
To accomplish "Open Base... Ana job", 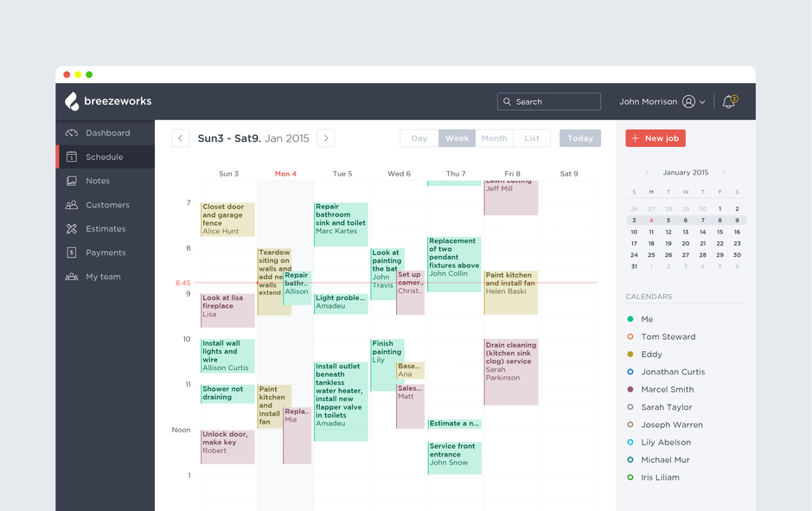I will coord(410,370).
